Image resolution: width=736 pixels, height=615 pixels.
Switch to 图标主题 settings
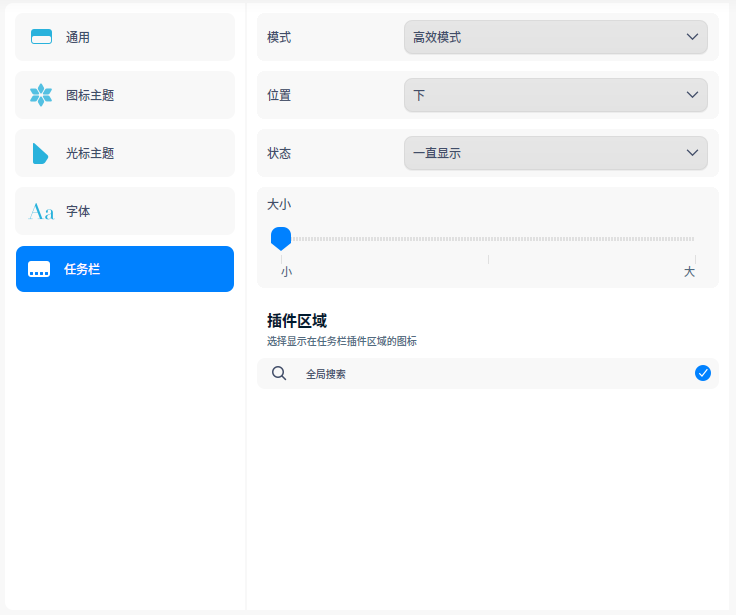pos(125,95)
